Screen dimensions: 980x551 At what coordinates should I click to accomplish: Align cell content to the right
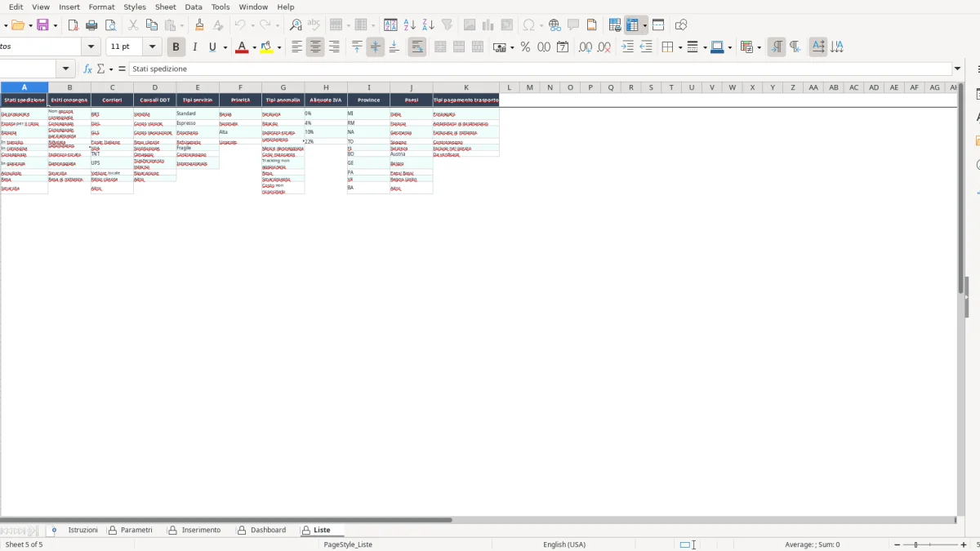click(x=334, y=47)
